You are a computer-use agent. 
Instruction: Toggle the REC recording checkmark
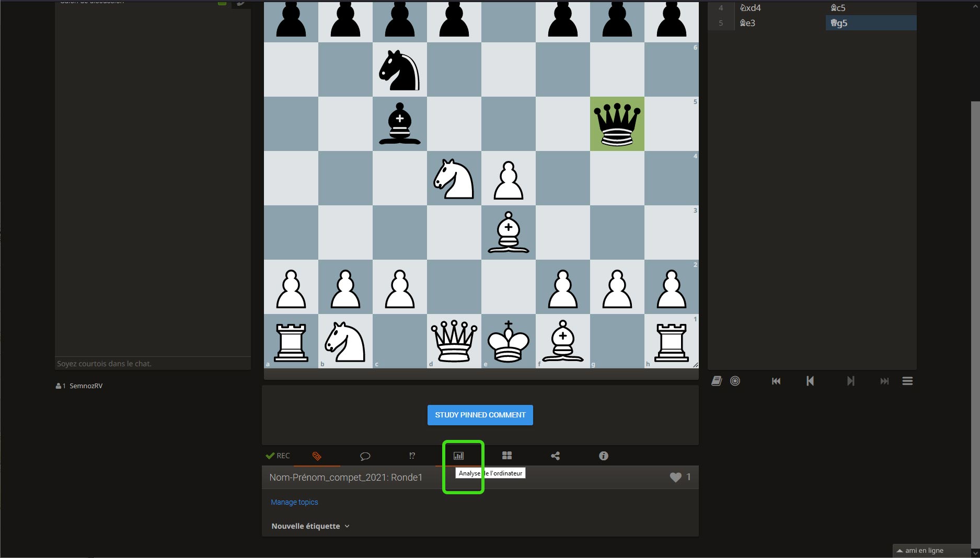(x=277, y=456)
